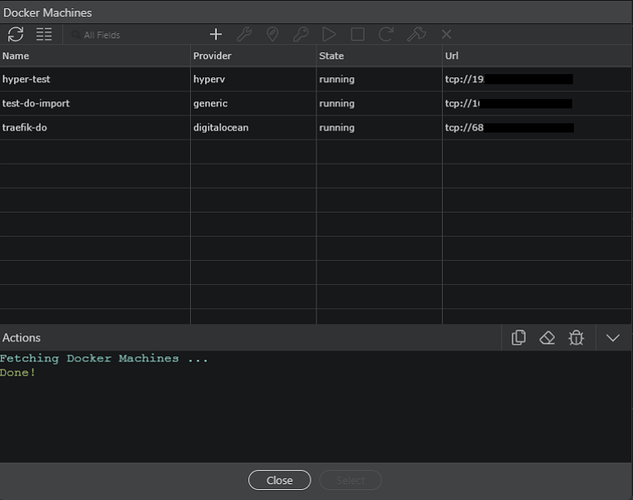The width and height of the screenshot is (633, 500).
Task: Click the hyperv provider cell
Action: tap(253, 79)
